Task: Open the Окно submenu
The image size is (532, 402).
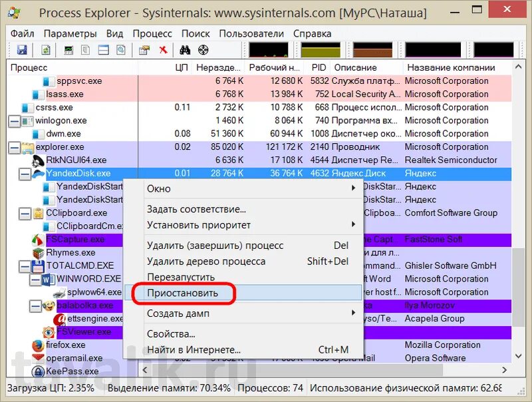Action: click(243, 188)
